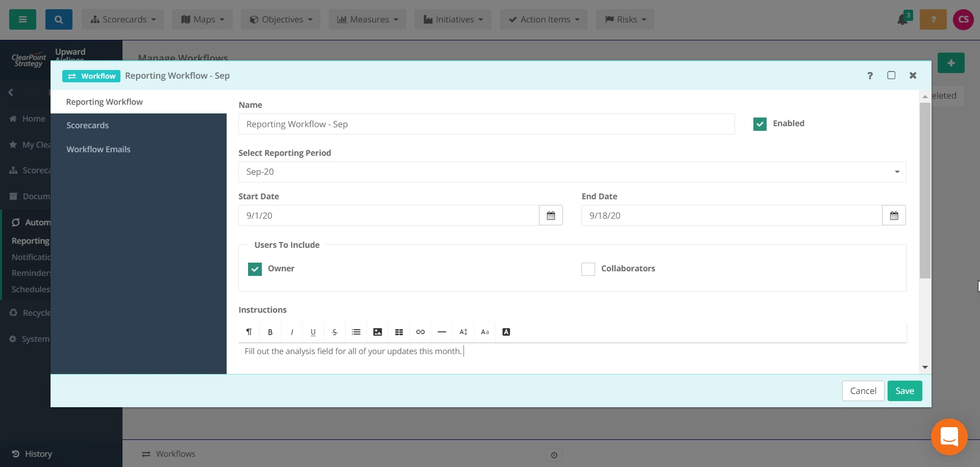Switch to the Workflow Emails section
Viewport: 980px width, 467px height.
(99, 149)
